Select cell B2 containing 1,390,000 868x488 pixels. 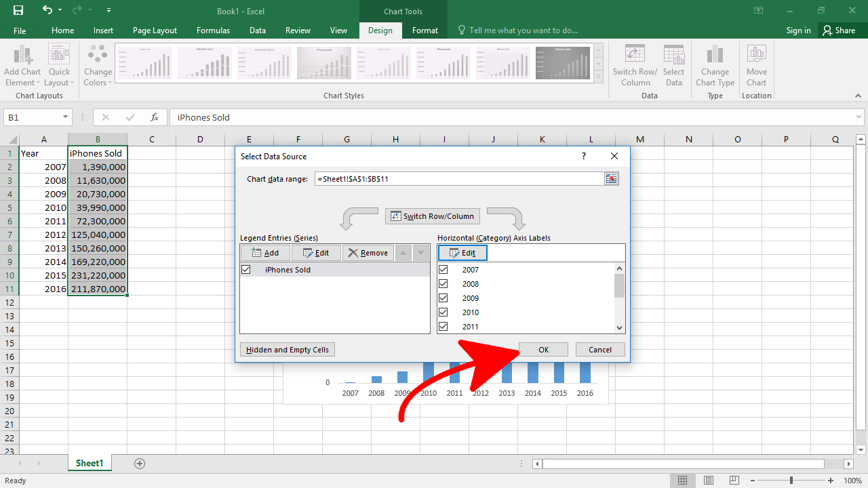(x=98, y=167)
